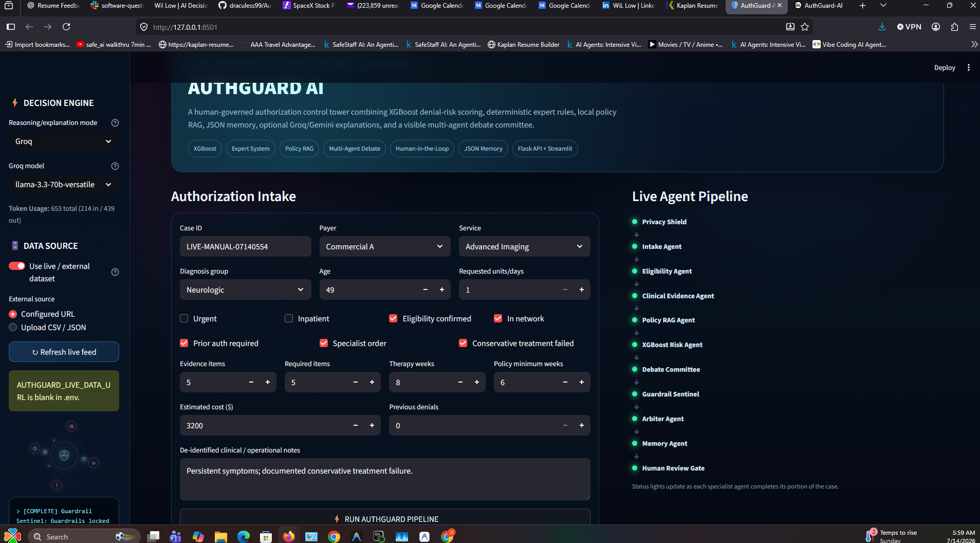Open the Service Advanced Imaging dropdown
This screenshot has height=543, width=980.
coord(524,247)
